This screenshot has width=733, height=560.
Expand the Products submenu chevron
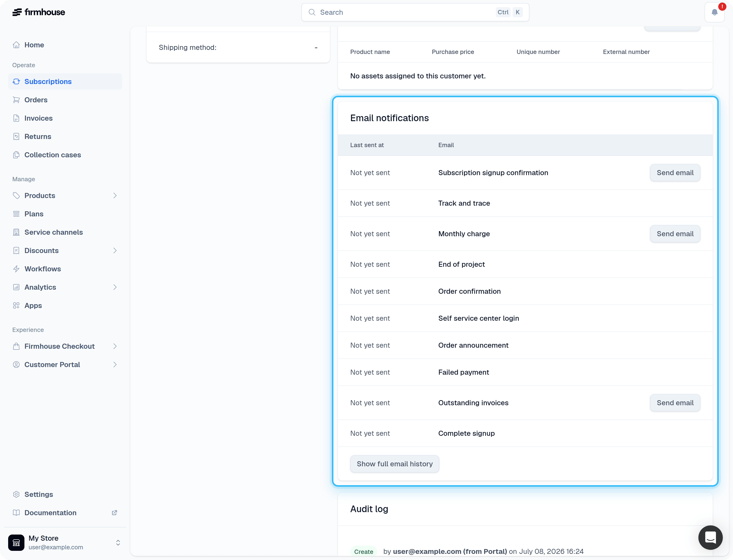pos(115,195)
